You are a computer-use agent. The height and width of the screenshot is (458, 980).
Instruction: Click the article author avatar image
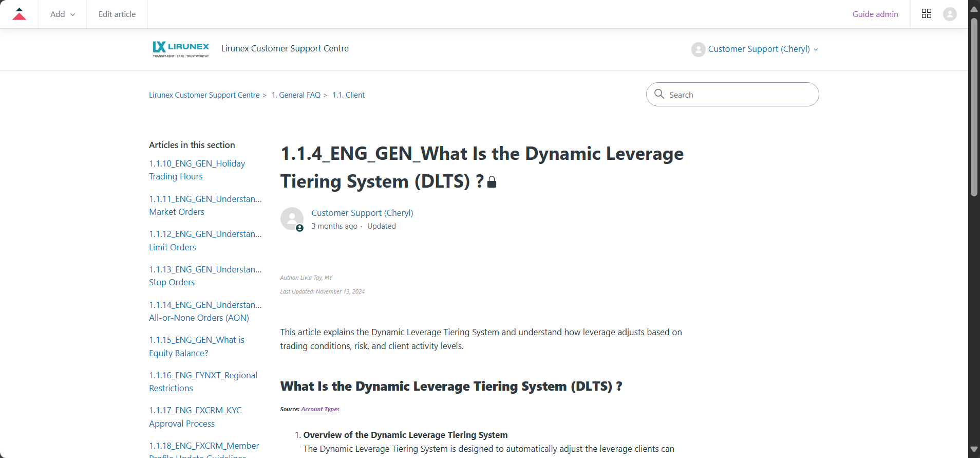pos(292,218)
